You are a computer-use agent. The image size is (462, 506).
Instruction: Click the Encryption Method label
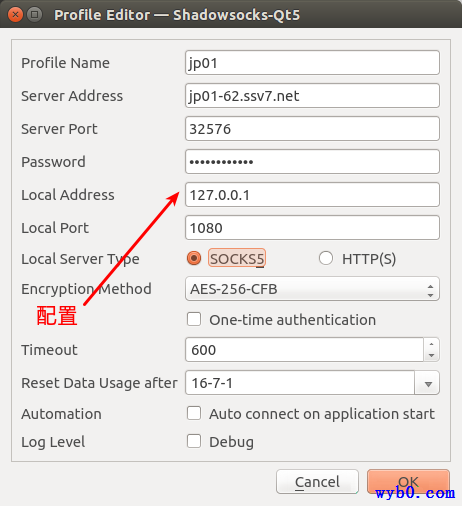click(86, 289)
